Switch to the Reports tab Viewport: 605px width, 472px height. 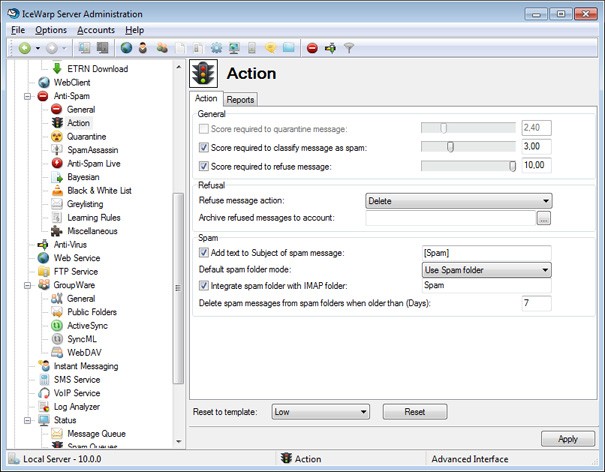tap(240, 100)
